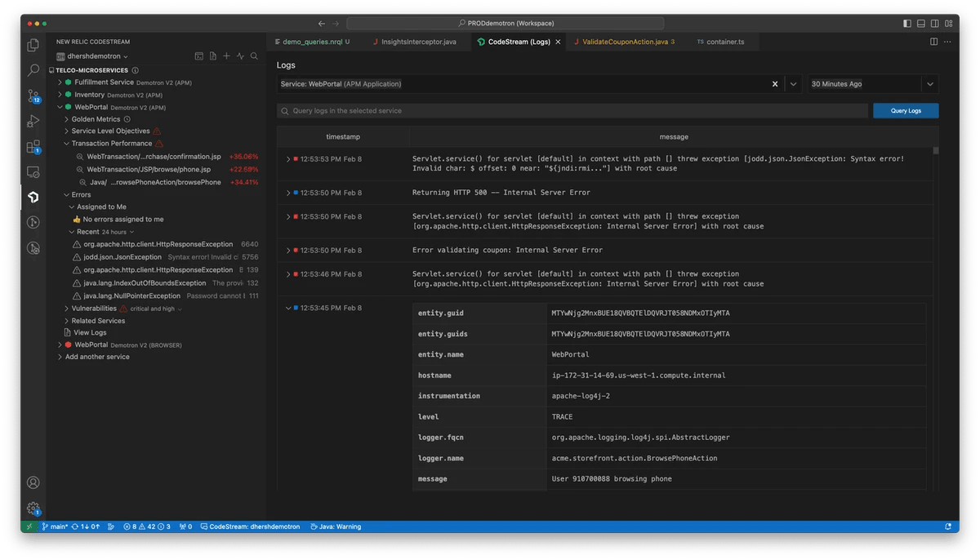This screenshot has width=980, height=560.
Task: Clear the selected WebPortal service with X
Action: [775, 84]
